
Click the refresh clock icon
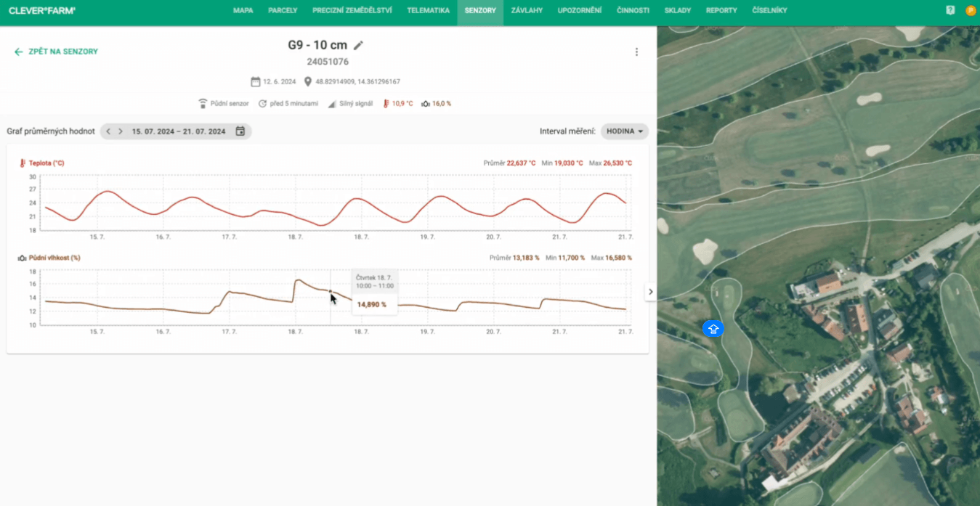pos(263,104)
